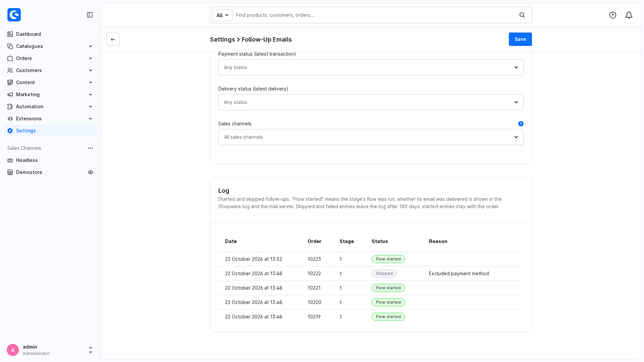The width and height of the screenshot is (644, 362).
Task: Click order number 10221 in the log
Action: (314, 288)
